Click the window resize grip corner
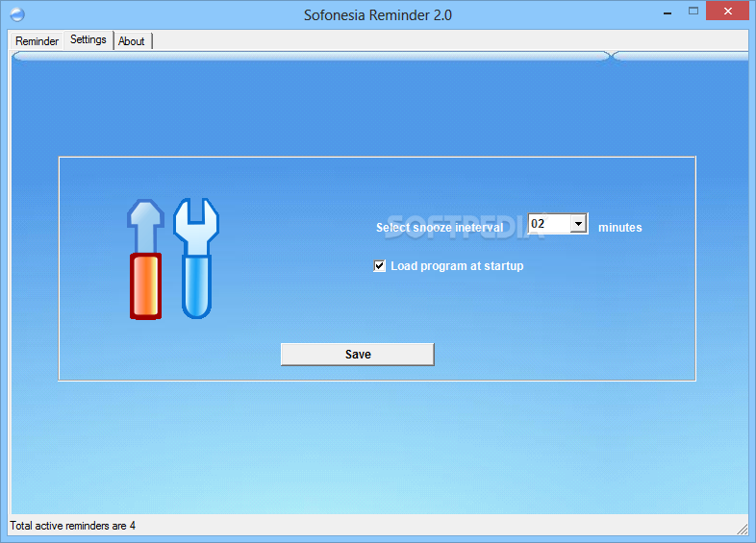The width and height of the screenshot is (756, 543). coord(743,529)
